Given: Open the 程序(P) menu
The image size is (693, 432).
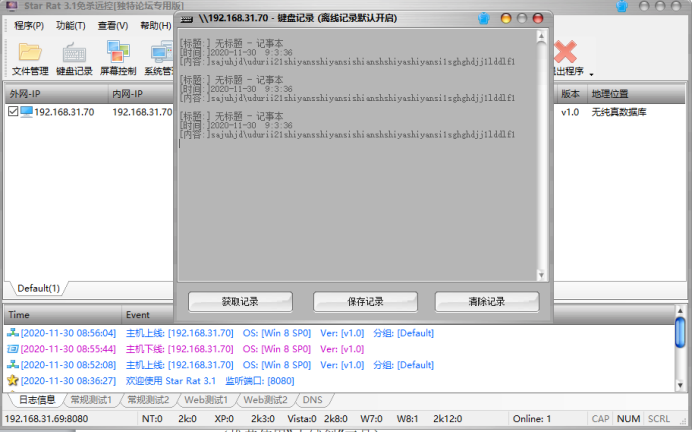Looking at the screenshot, I should (29, 26).
